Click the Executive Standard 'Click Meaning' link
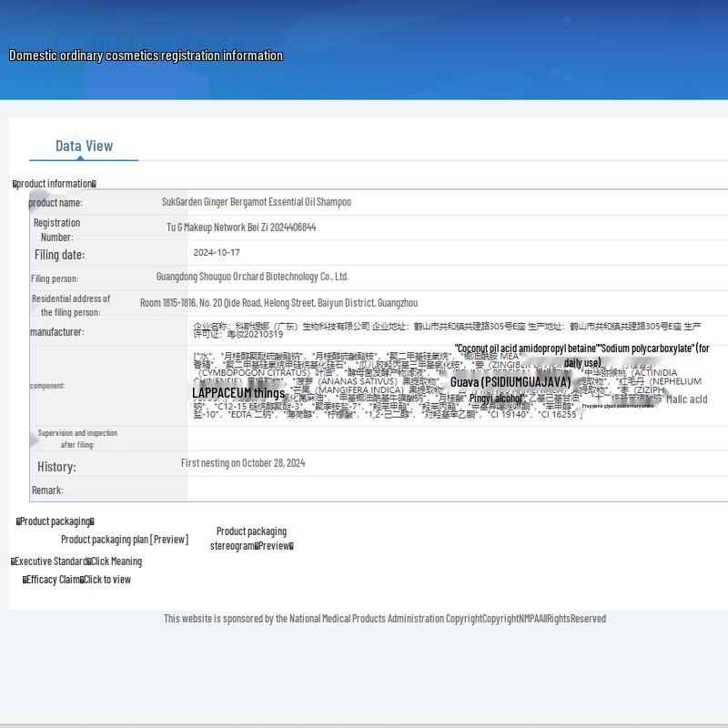 116,561
